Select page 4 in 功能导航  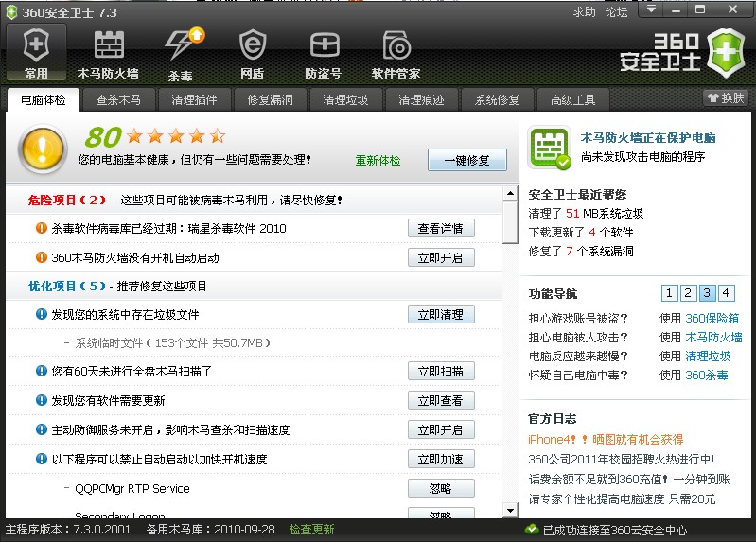pos(726,292)
